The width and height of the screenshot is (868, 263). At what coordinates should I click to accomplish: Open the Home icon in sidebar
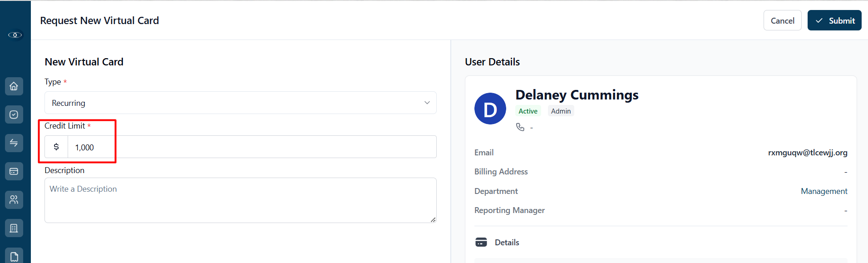coord(14,86)
